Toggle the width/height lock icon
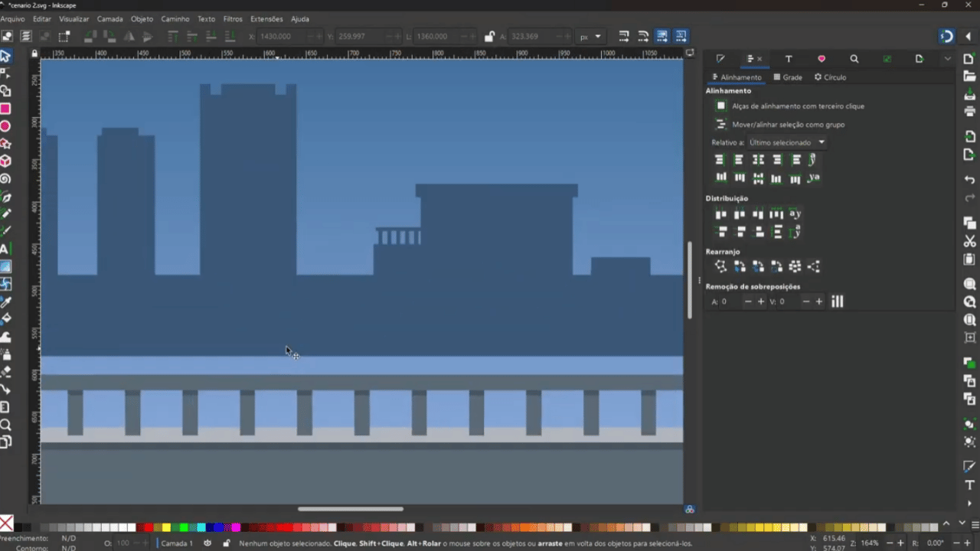The width and height of the screenshot is (980, 551). [489, 37]
